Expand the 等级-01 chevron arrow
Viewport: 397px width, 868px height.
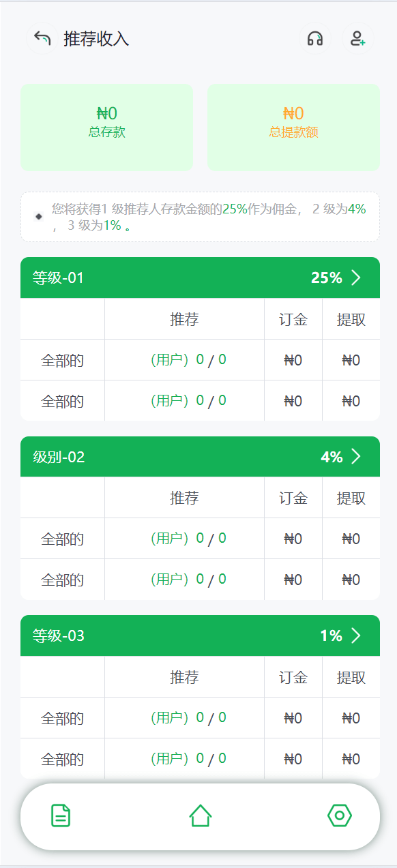356,278
